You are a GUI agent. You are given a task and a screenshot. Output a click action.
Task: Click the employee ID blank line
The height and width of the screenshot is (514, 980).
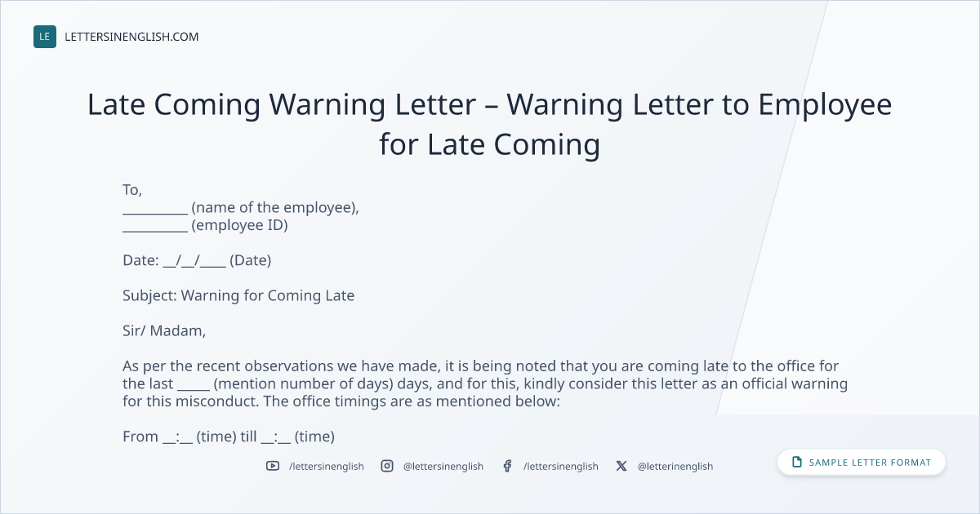click(x=155, y=225)
